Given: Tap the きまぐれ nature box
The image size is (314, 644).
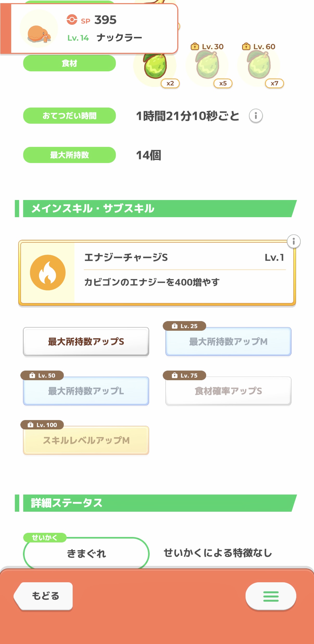Looking at the screenshot, I should click(x=86, y=553).
